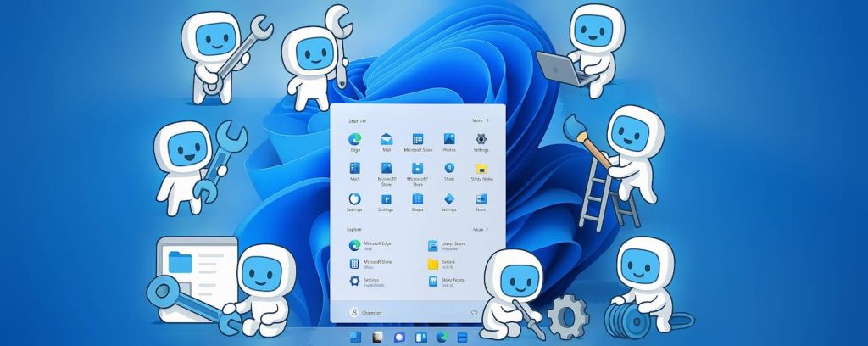Open the Shops app with the building icon

point(417,203)
